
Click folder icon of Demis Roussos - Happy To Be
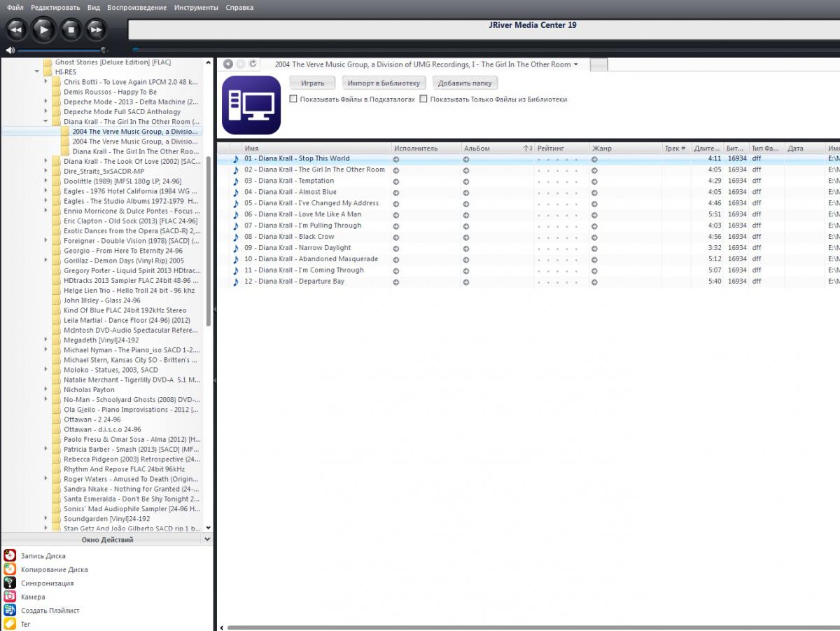(57, 92)
